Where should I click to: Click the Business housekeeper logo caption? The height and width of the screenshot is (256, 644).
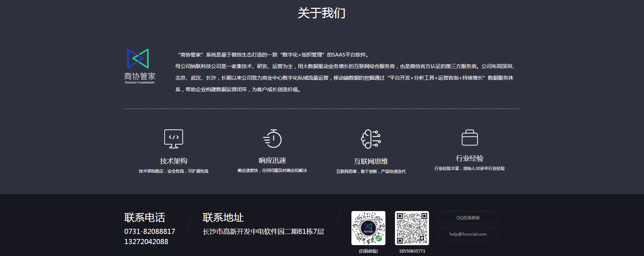pyautogui.click(x=139, y=82)
